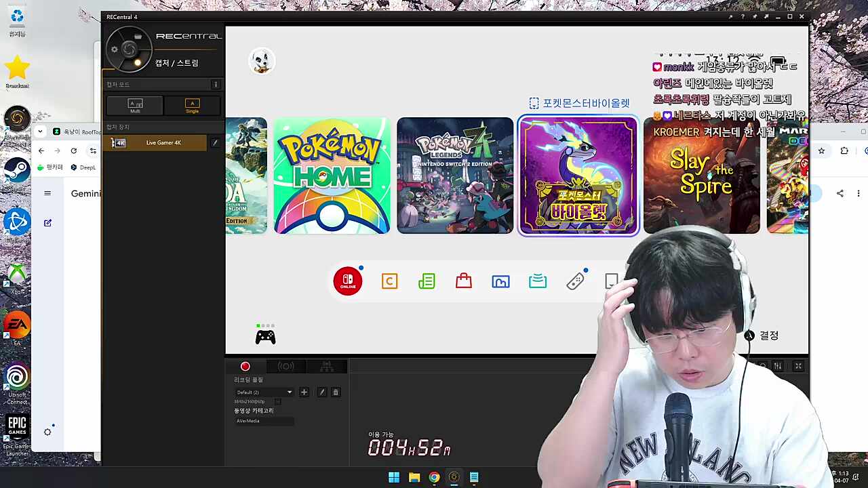Open Chrome from the taskbar

point(434,477)
